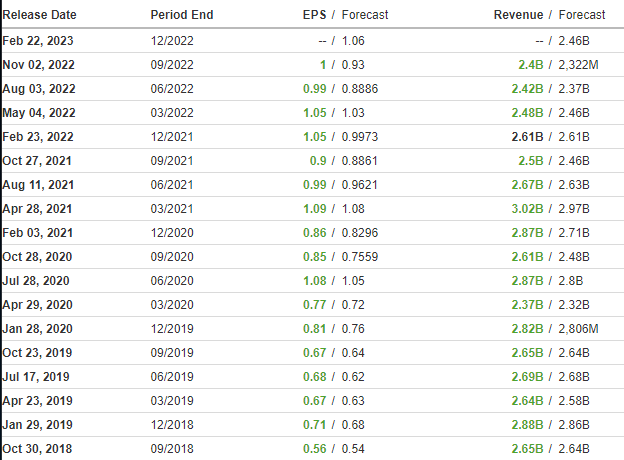Select the EPS forecast 0.8861 value

pos(360,161)
